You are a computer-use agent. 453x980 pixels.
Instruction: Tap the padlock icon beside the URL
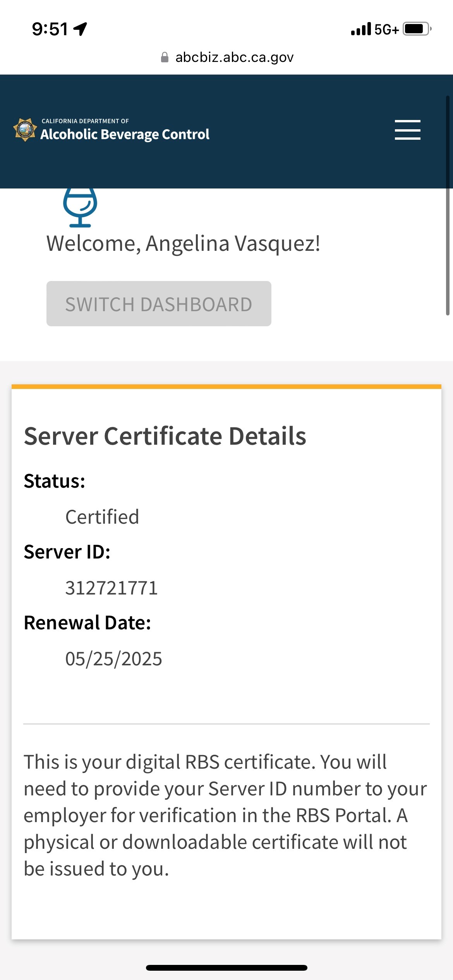pyautogui.click(x=165, y=57)
